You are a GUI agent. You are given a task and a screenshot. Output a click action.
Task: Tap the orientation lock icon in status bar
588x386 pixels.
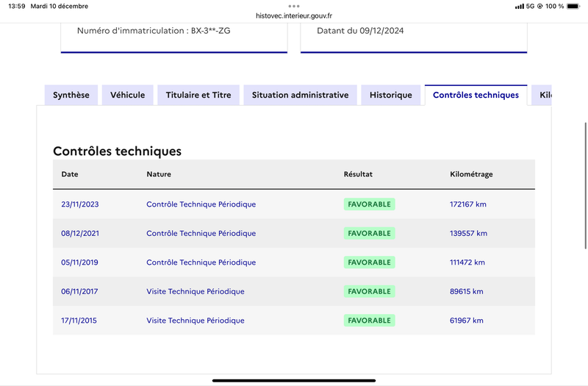[540, 6]
